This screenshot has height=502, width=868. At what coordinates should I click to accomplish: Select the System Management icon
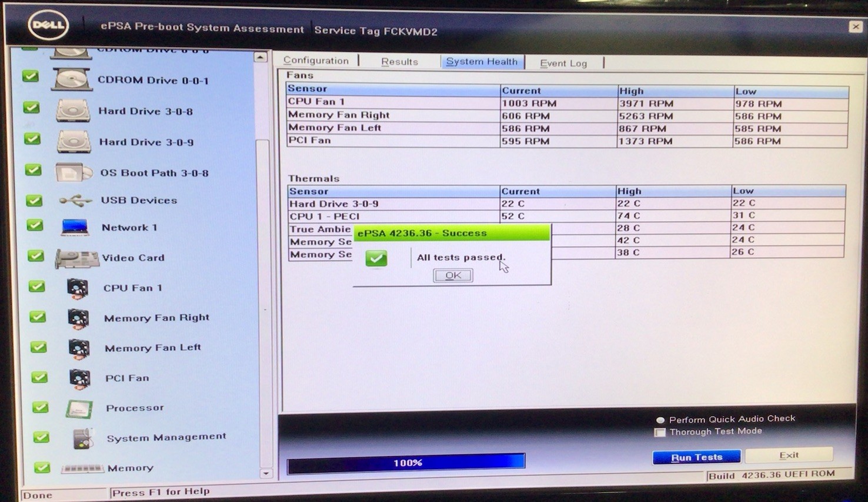83,438
